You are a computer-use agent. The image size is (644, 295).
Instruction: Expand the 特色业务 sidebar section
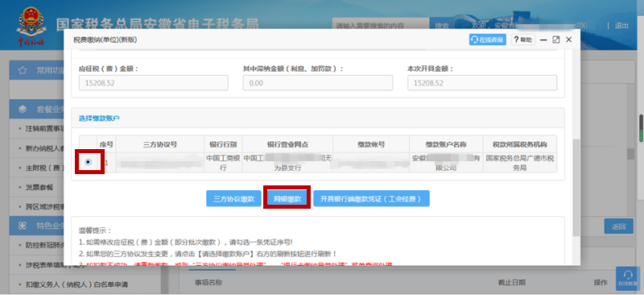37,226
